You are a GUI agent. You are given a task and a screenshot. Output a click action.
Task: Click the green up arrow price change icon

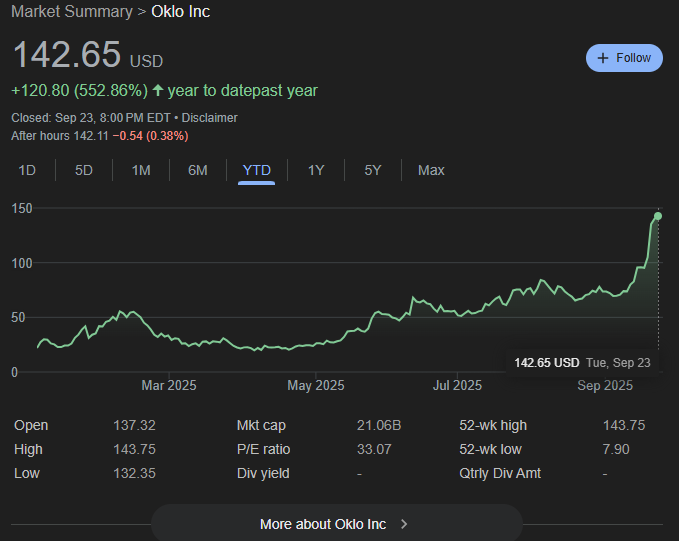tap(158, 90)
